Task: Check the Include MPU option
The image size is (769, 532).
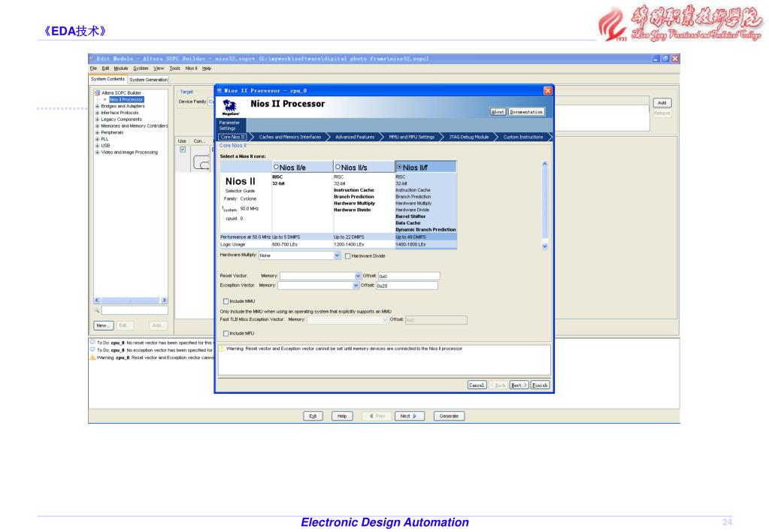Action: (226, 334)
